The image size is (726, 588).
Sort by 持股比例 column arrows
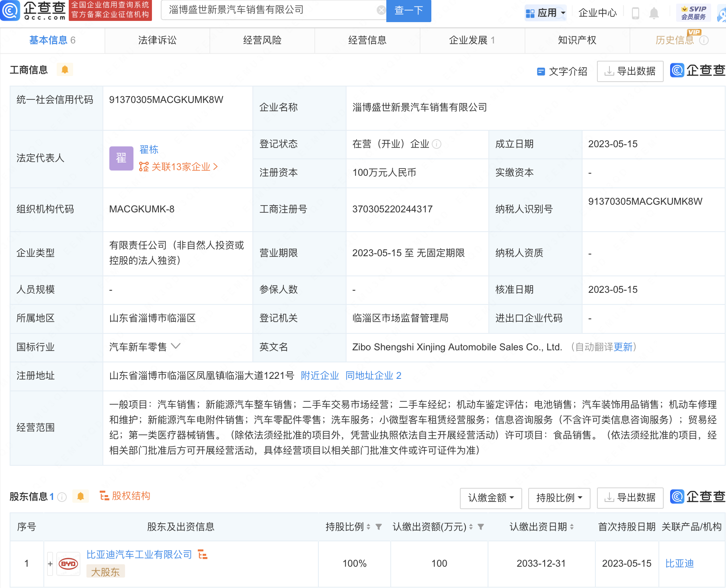(x=369, y=527)
